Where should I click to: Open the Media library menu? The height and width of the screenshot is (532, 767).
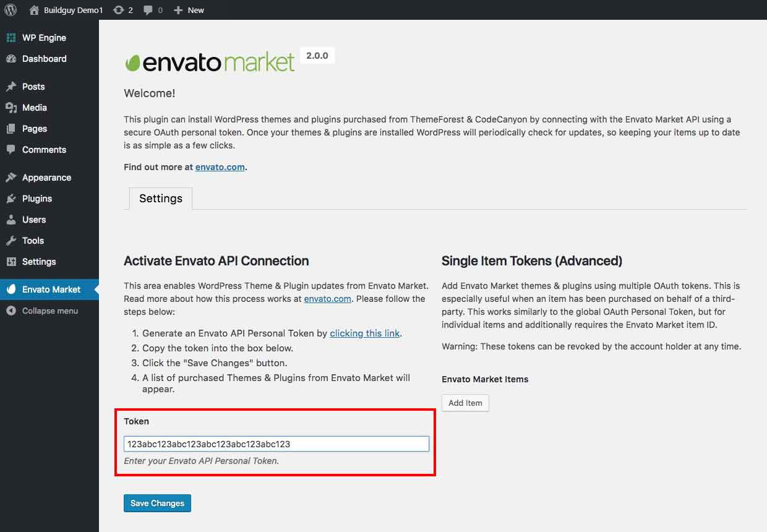(34, 108)
